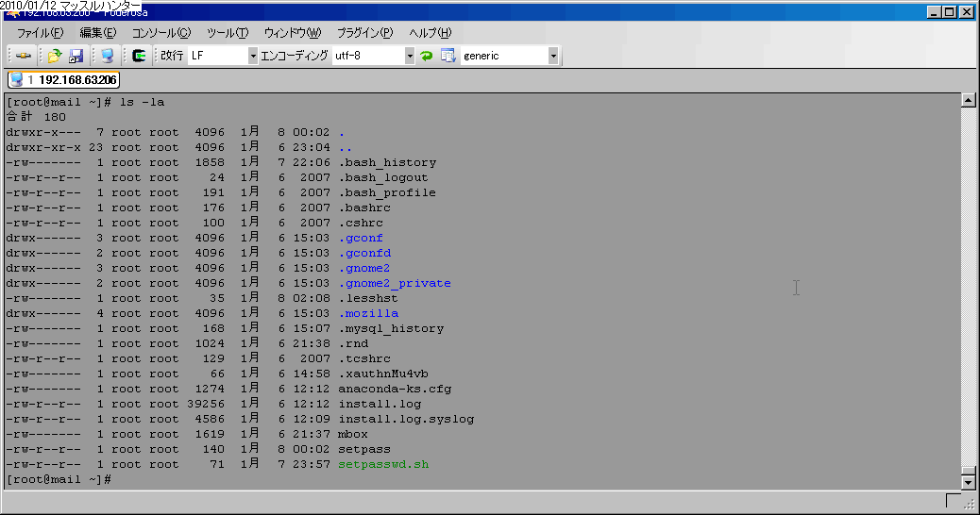Open the プラグイン(P) menu
980x515 pixels.
(365, 32)
